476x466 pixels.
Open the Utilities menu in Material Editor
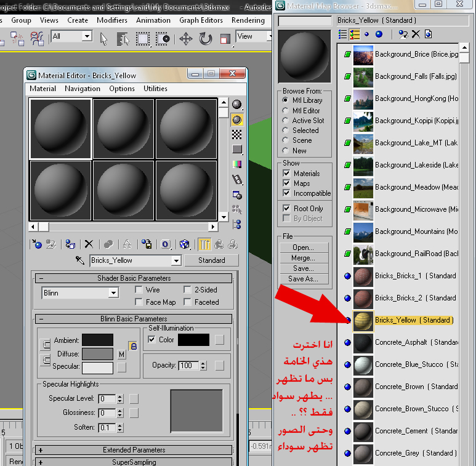click(x=155, y=89)
